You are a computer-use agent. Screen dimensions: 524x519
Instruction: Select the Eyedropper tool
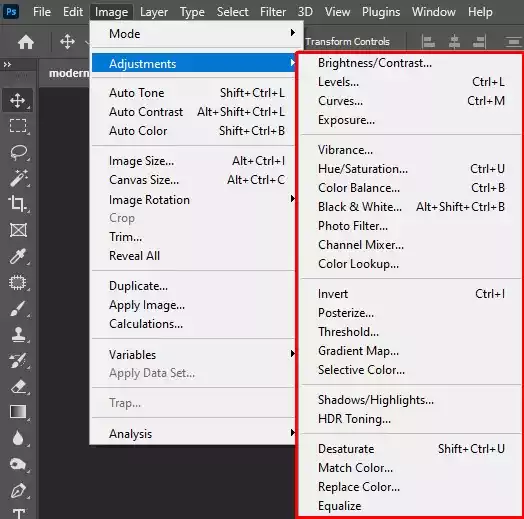pyautogui.click(x=18, y=256)
